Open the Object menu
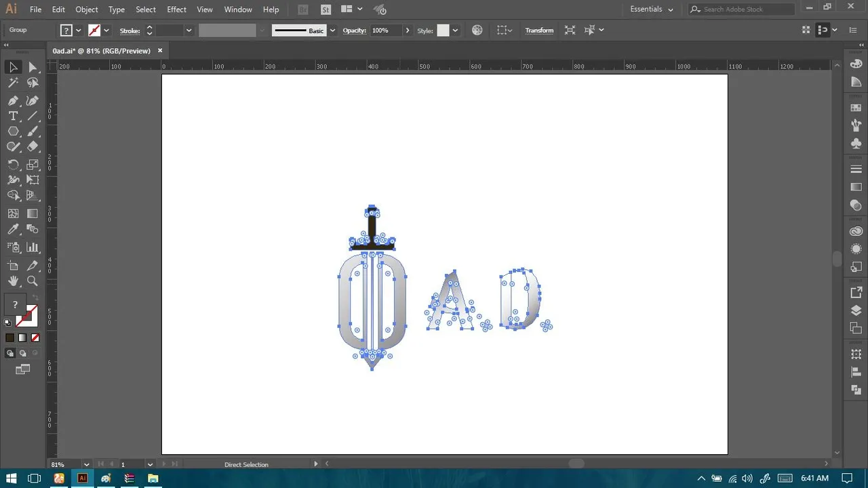 pos(87,9)
